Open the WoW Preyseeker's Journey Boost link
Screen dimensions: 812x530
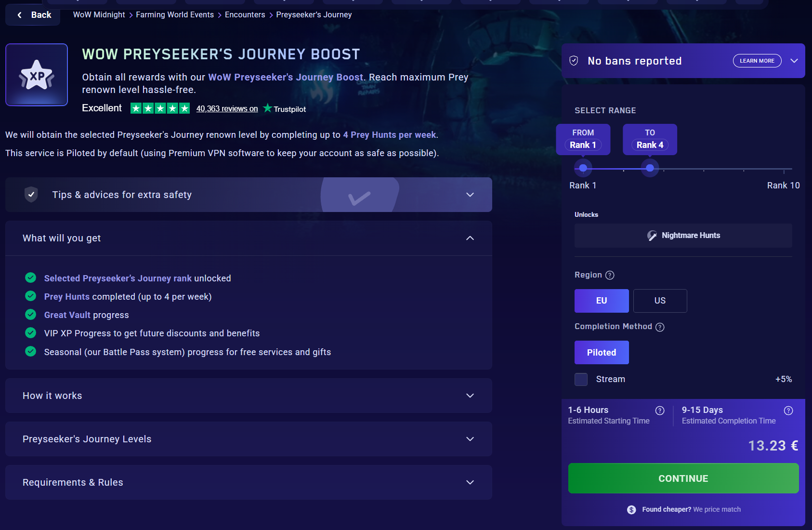click(286, 77)
